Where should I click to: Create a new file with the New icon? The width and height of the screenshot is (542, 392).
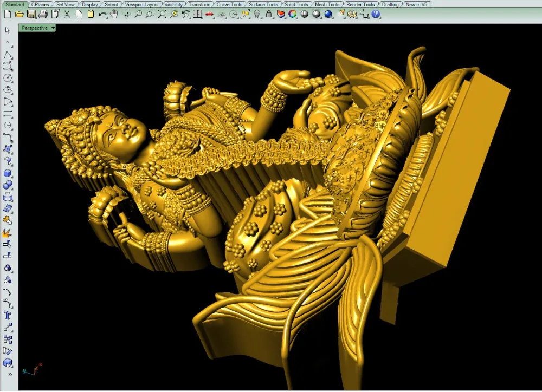click(x=7, y=14)
